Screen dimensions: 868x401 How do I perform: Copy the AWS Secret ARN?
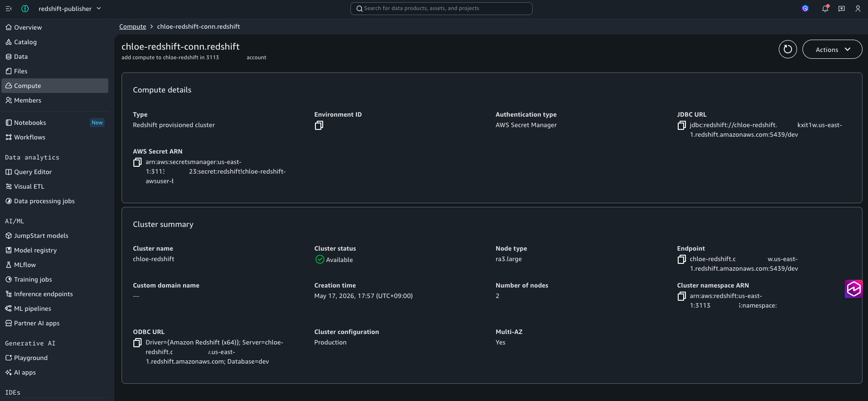(137, 162)
